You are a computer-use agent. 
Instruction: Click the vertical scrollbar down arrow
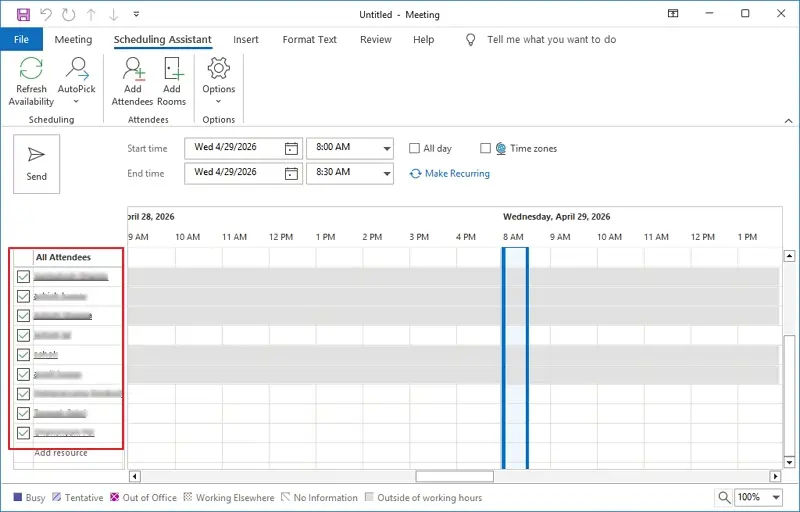click(789, 463)
